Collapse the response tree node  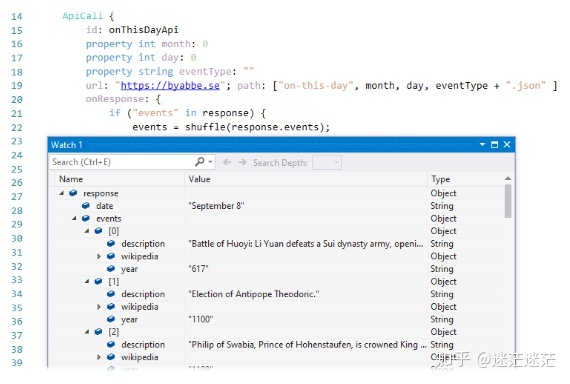pyautogui.click(x=62, y=193)
